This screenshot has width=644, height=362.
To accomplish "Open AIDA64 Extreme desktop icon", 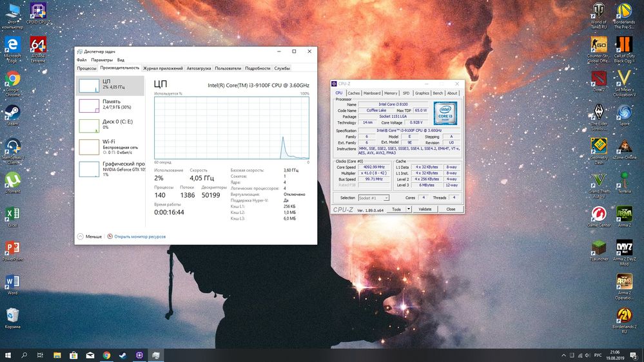I will [38, 49].
